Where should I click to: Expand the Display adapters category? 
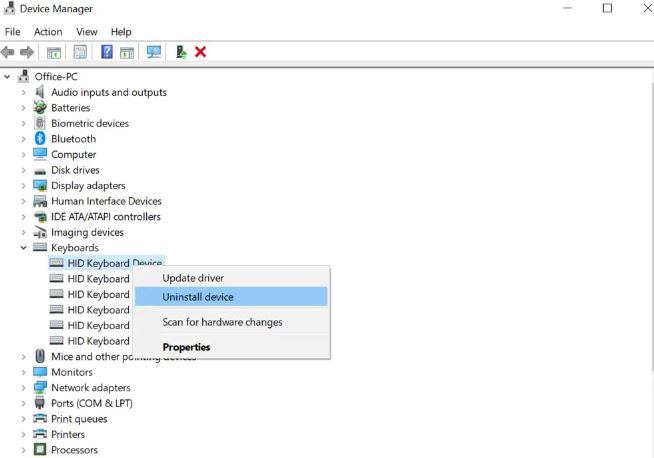[x=24, y=186]
